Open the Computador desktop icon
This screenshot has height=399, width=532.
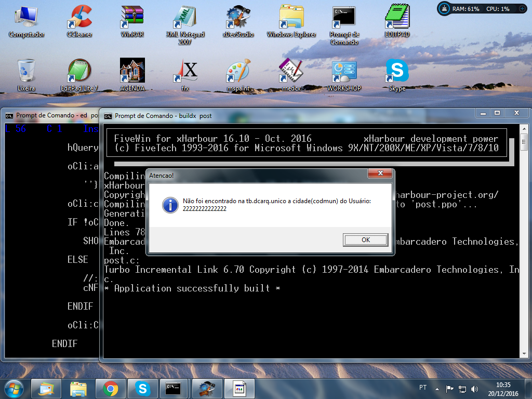pos(26,21)
